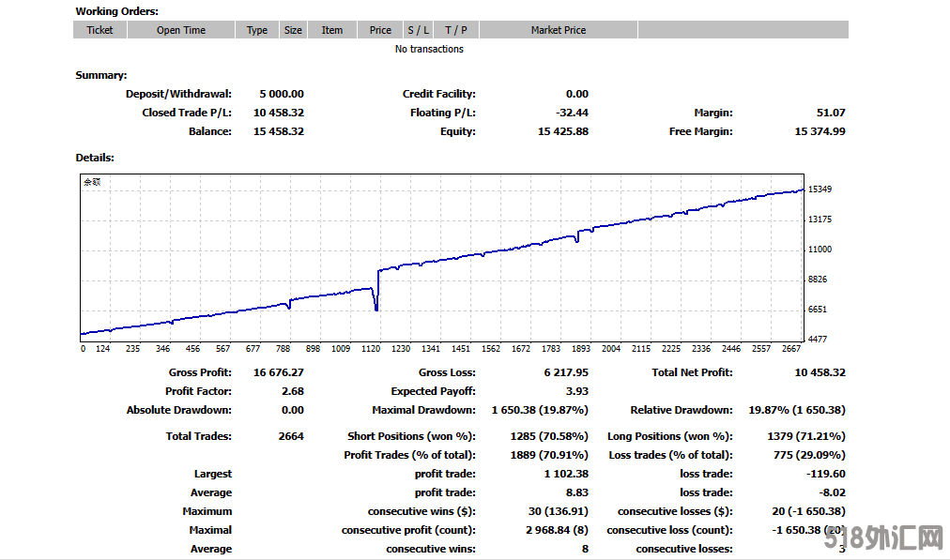Select consecutive losses value 20 (-1 650.38)

tap(808, 511)
